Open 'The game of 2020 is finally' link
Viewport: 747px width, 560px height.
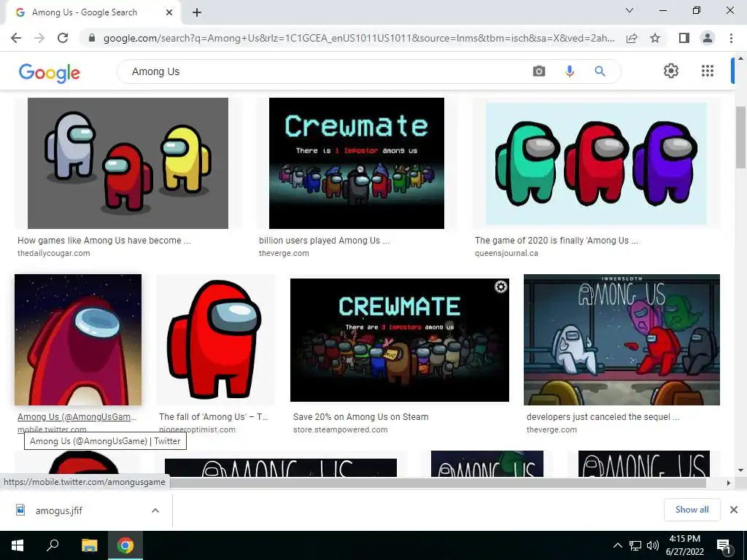(557, 241)
